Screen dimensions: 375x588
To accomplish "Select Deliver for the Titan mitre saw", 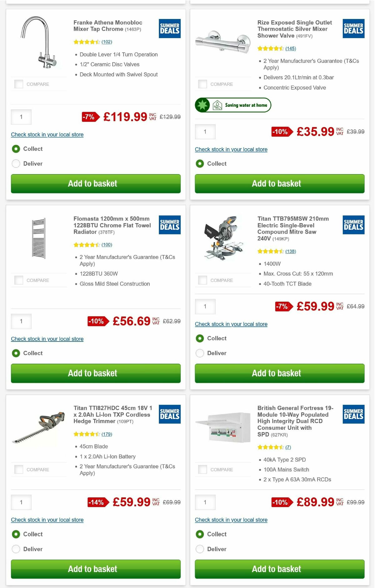I will point(200,353).
